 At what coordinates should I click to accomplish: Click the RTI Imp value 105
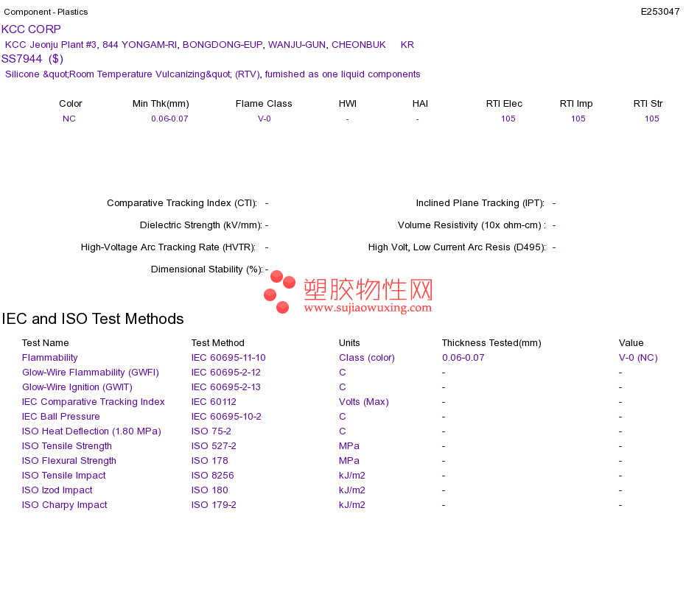(x=578, y=119)
